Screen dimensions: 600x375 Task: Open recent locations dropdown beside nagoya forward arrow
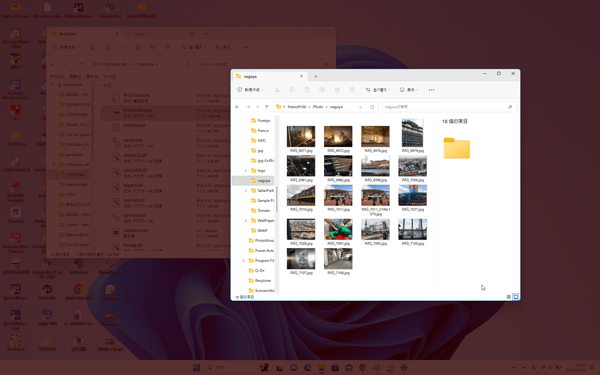click(x=257, y=107)
